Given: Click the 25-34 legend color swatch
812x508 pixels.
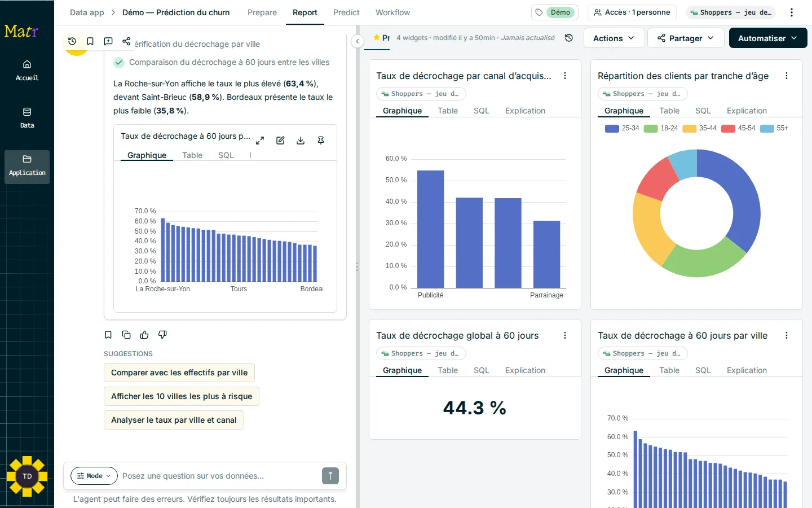Looking at the screenshot, I should point(612,129).
